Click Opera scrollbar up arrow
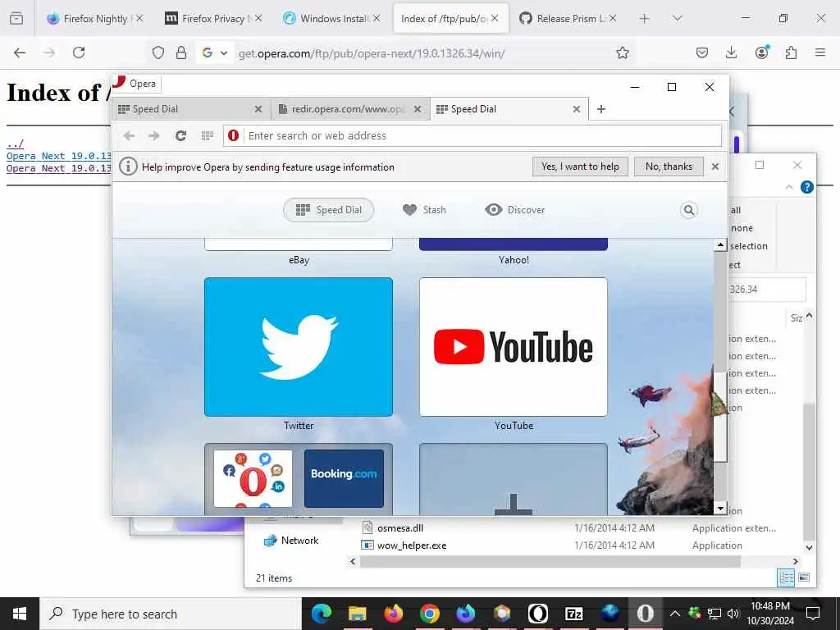Screen dimensions: 840x630 click(720, 245)
